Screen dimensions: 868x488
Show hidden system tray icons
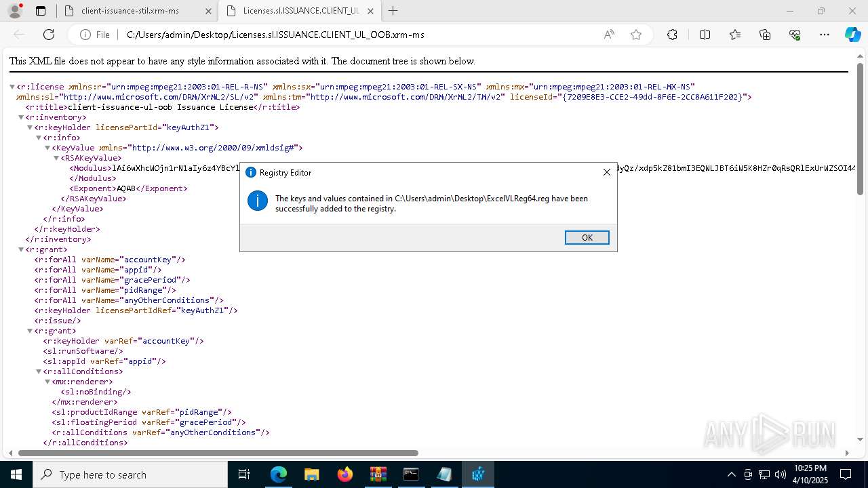pos(731,474)
